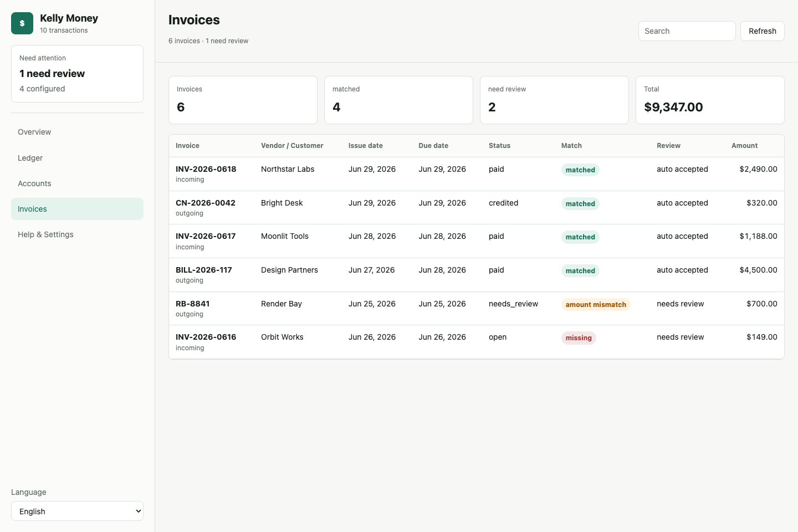Click the Invoices count card
The image size is (798, 532).
tap(243, 100)
